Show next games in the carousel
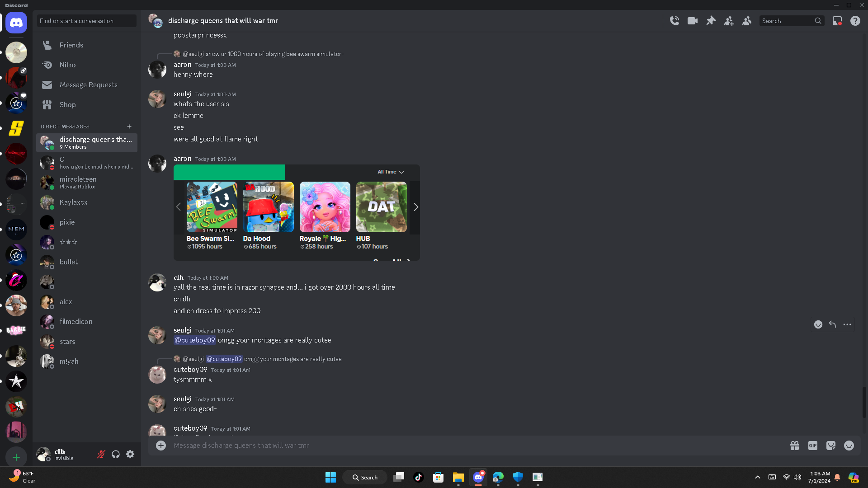The width and height of the screenshot is (868, 488). coord(416,207)
